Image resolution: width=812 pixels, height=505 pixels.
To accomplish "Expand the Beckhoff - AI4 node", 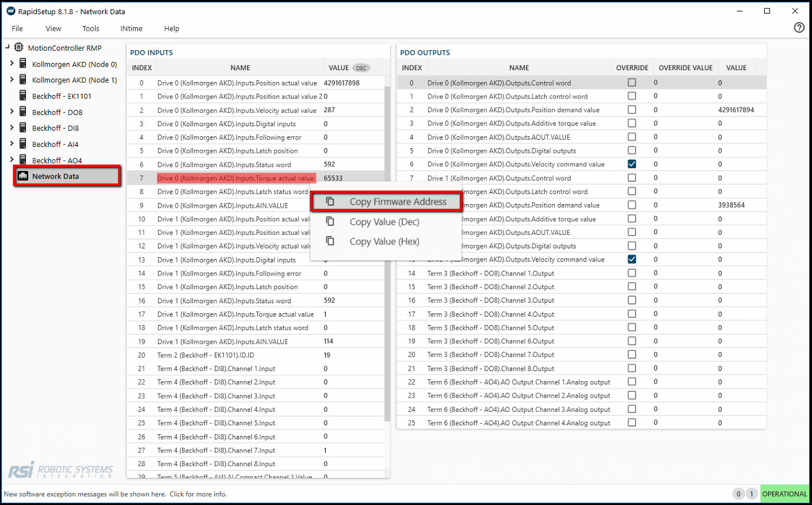I will tap(12, 143).
